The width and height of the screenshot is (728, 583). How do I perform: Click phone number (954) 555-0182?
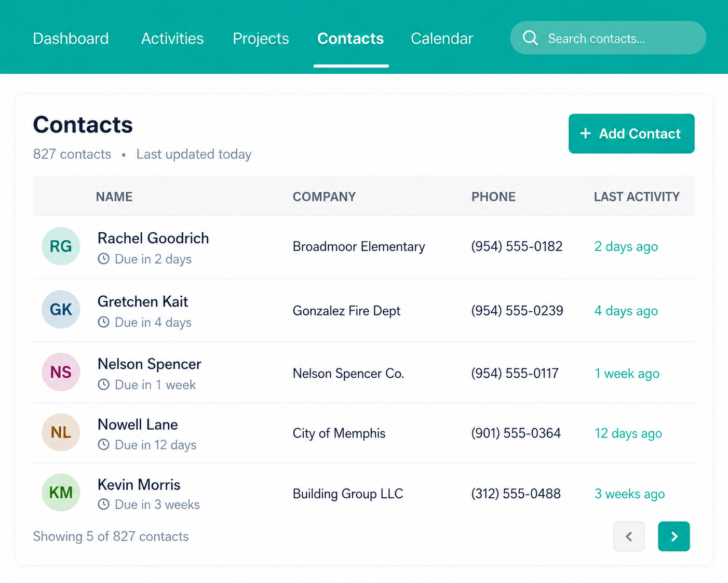pyautogui.click(x=517, y=246)
